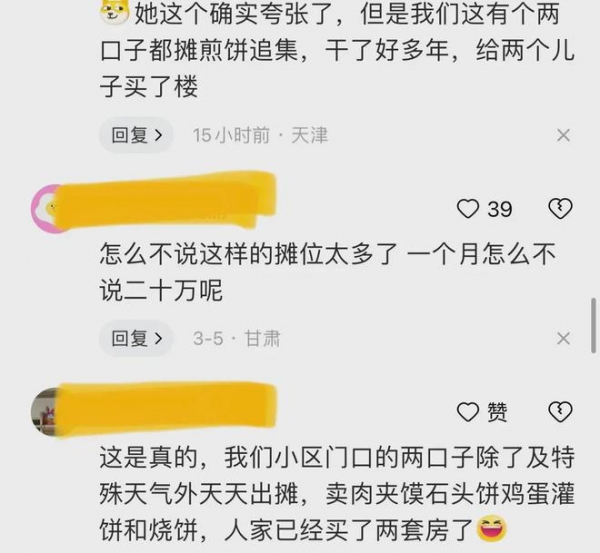Open the bottom commenter's avatar photo
600x553 pixels.
(x=44, y=412)
